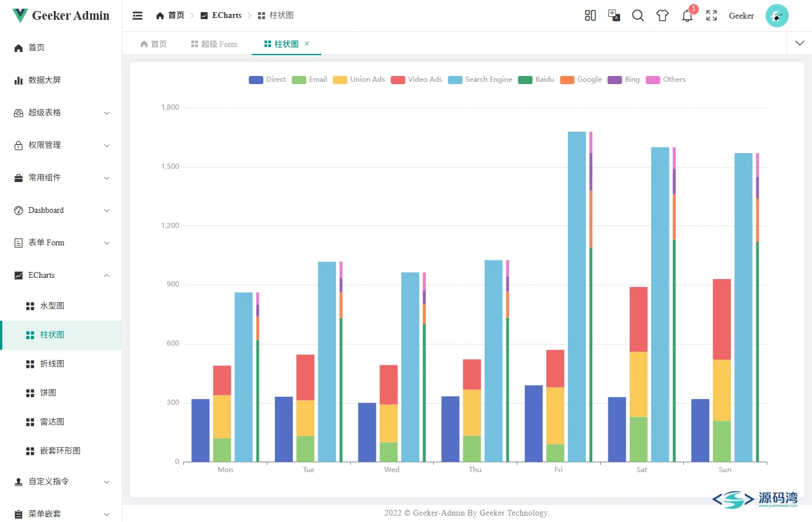Click the Geeker Admin logo
812x522 pixels.
coord(61,16)
